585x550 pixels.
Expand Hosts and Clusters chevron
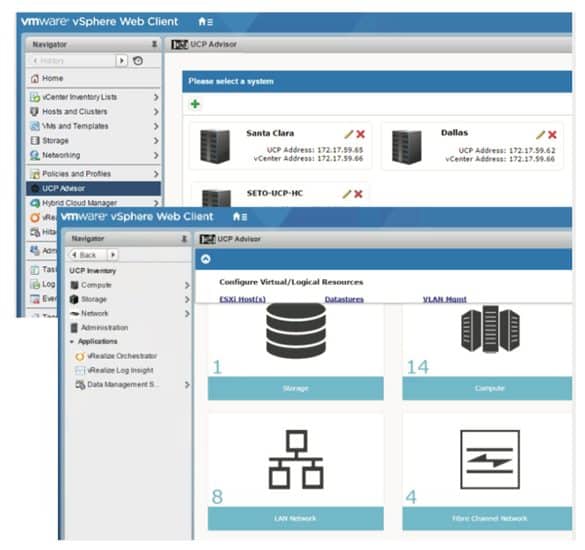[x=156, y=112]
